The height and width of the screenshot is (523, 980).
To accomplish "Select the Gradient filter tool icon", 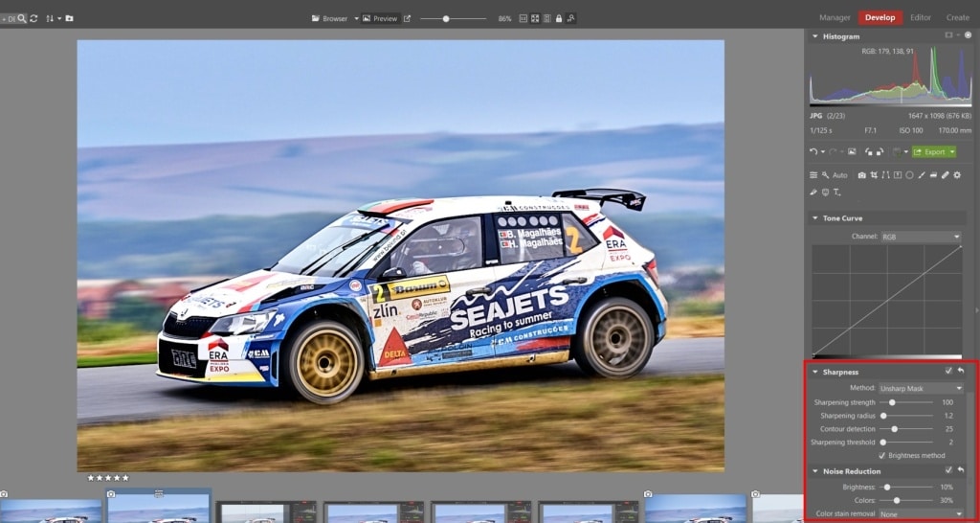I will 898,175.
